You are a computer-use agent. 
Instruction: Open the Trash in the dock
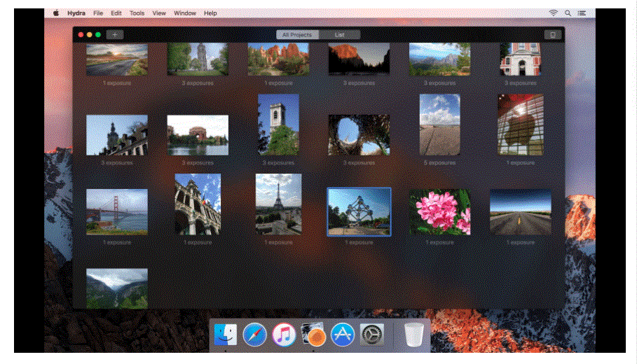(x=414, y=335)
